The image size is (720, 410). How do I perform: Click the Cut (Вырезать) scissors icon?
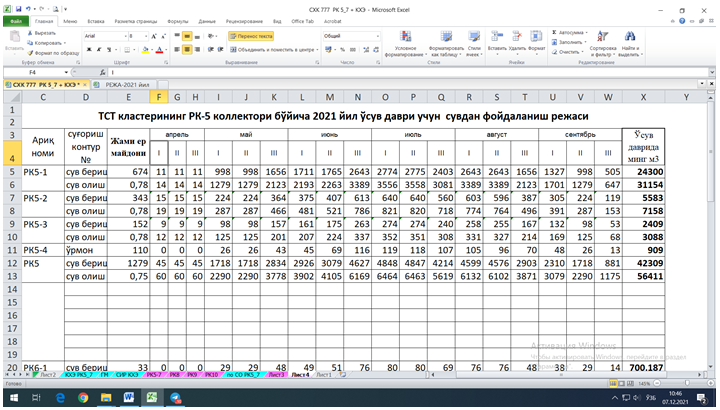(x=30, y=32)
